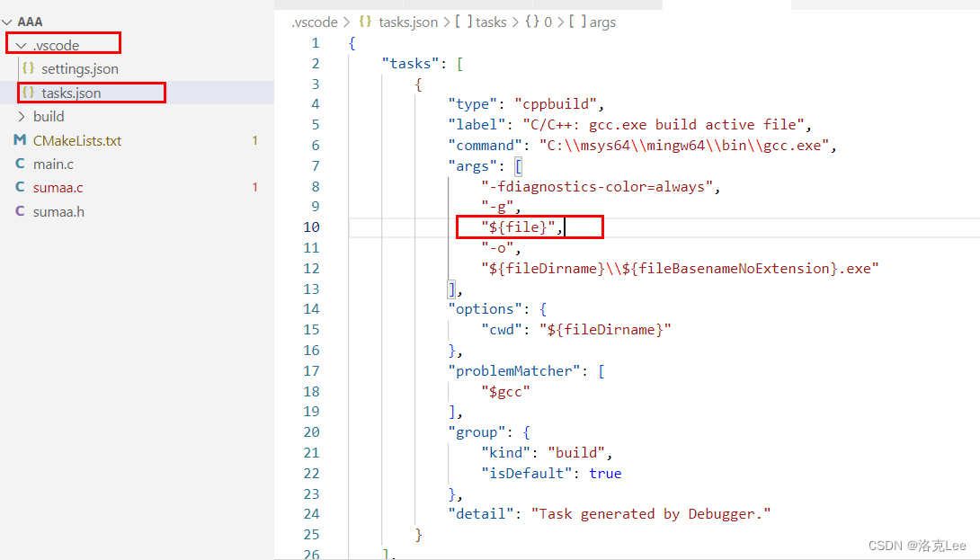Image resolution: width=980 pixels, height=560 pixels.
Task: Click the fileBasenameNoExtension.exe output argument
Action: coord(680,269)
